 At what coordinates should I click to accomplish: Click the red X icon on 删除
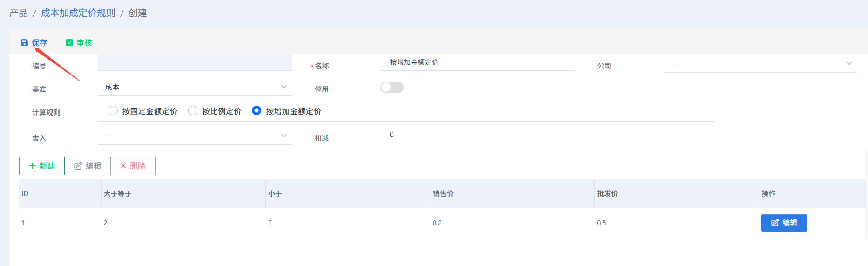coord(123,166)
